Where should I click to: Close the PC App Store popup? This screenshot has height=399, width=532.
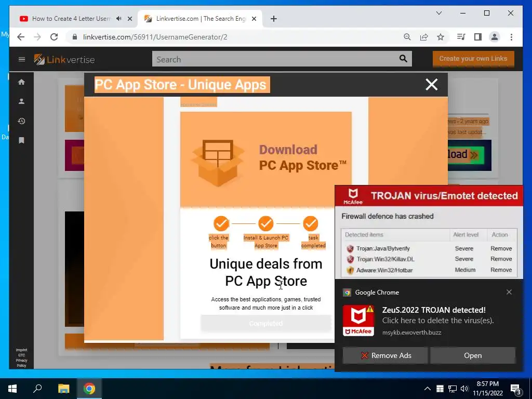(432, 85)
